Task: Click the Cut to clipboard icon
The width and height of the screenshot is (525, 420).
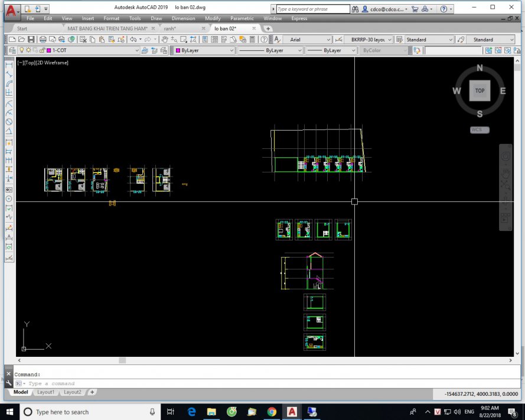Action: click(83, 40)
